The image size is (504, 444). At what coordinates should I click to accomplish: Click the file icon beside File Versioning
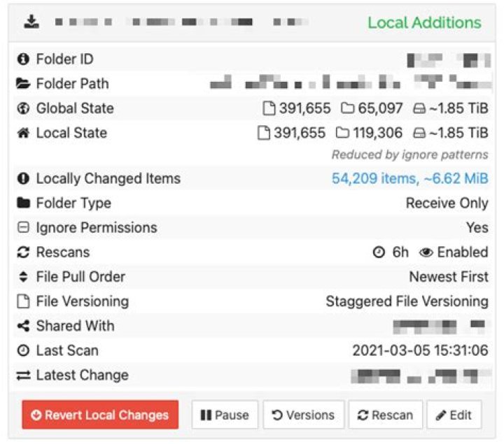pyautogui.click(x=23, y=301)
